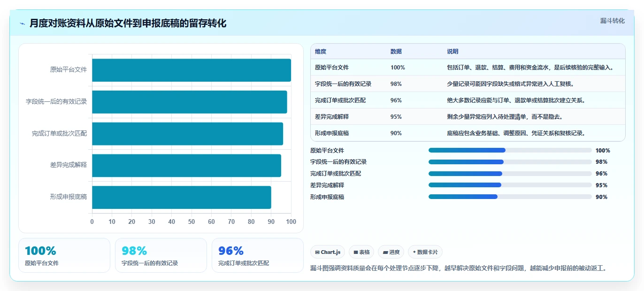Click the 96% label after the progress bar
Image resolution: width=644 pixels, height=291 pixels.
(601, 174)
